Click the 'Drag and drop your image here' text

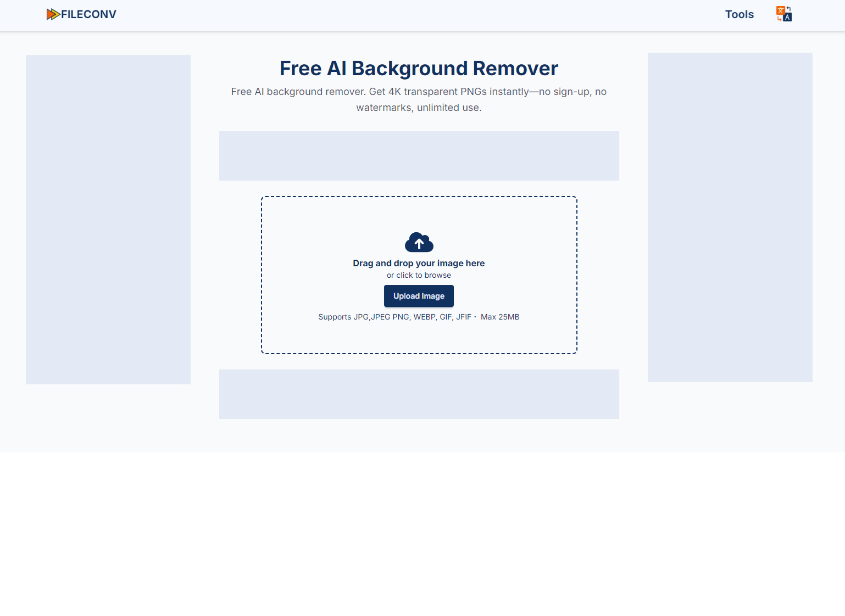(419, 263)
